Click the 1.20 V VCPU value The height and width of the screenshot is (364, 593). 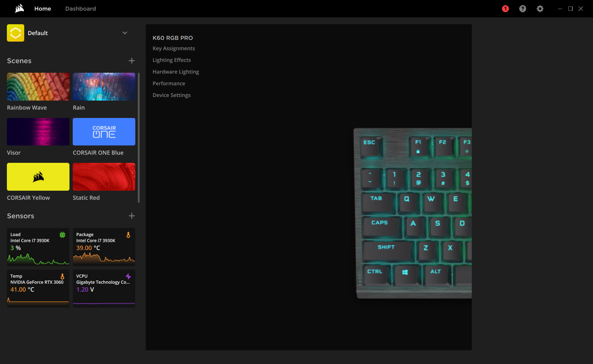pos(85,289)
